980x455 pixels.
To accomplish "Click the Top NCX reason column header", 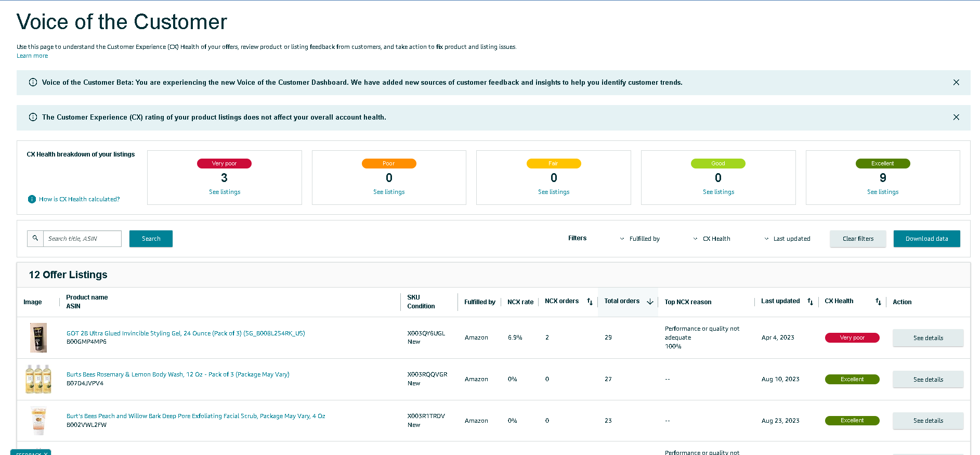I will pyautogui.click(x=688, y=302).
